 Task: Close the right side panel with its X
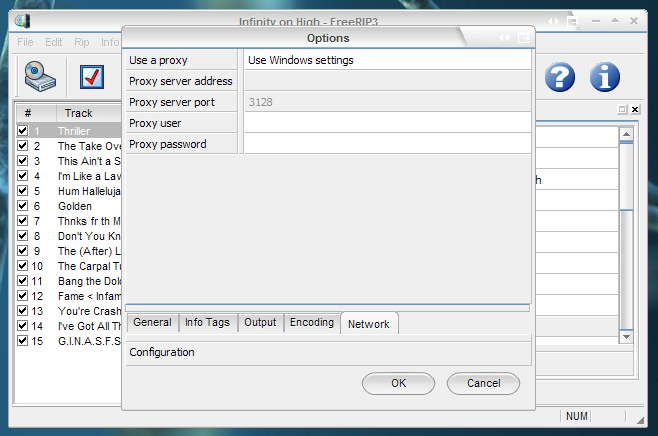[x=635, y=110]
